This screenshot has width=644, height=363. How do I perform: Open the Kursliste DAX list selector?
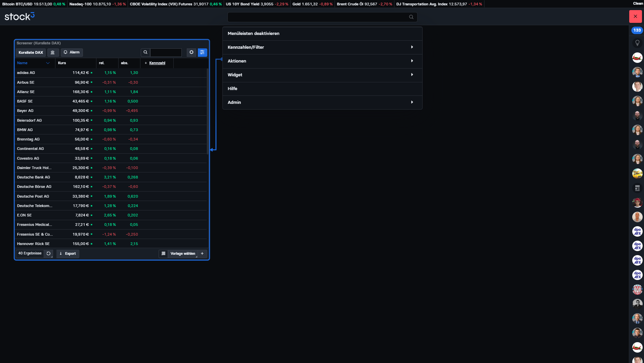pos(31,52)
